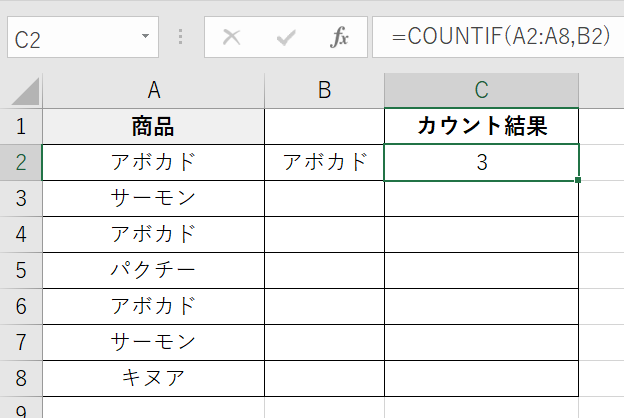Select the キヌア cell
The height and width of the screenshot is (418, 624).
(154, 378)
